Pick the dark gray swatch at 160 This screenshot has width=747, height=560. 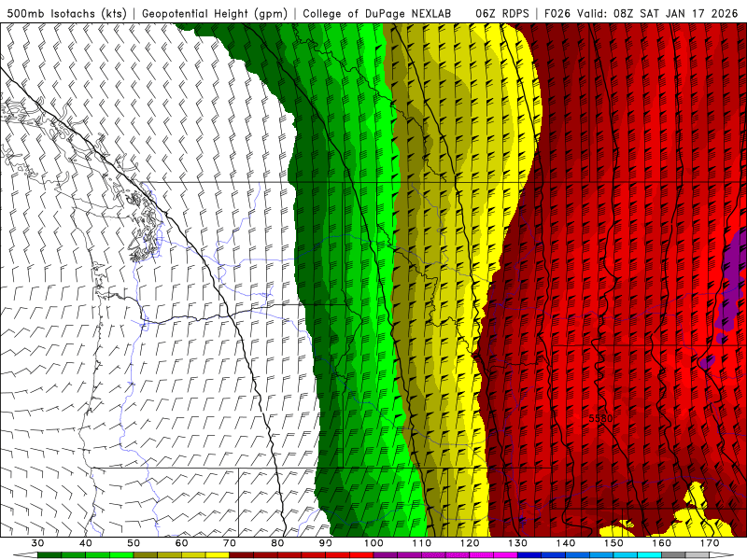[673, 555]
